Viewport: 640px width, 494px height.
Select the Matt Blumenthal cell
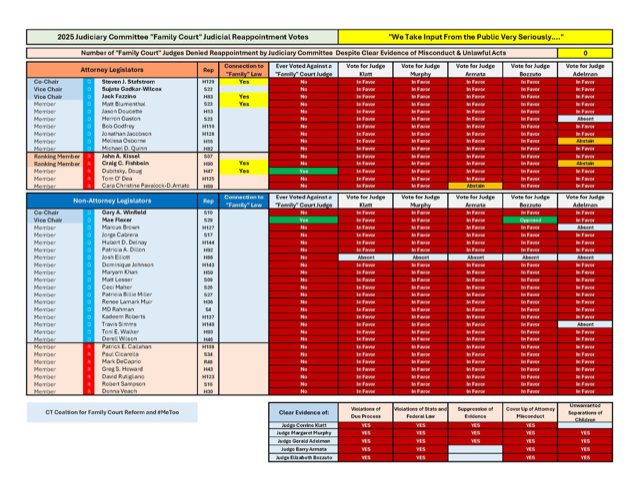[x=123, y=104]
